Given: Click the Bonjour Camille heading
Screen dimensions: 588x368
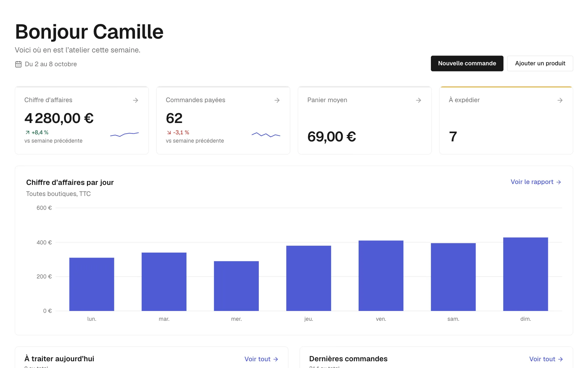Looking at the screenshot, I should point(89,32).
